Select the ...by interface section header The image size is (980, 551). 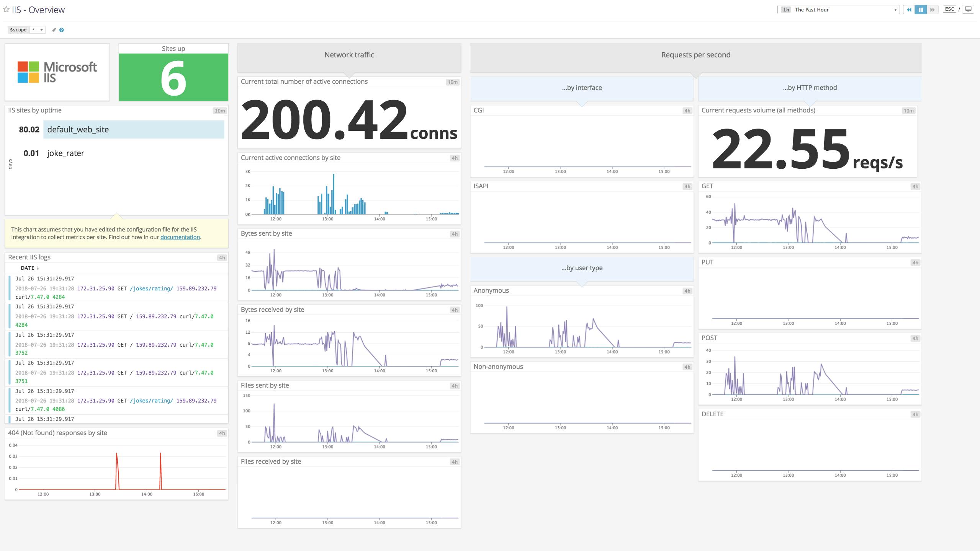point(581,87)
